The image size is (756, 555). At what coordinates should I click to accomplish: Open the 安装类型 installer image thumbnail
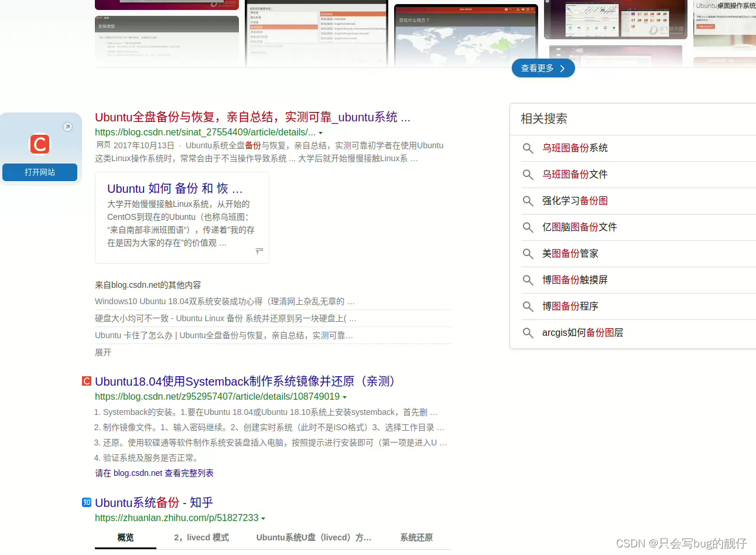(x=167, y=41)
